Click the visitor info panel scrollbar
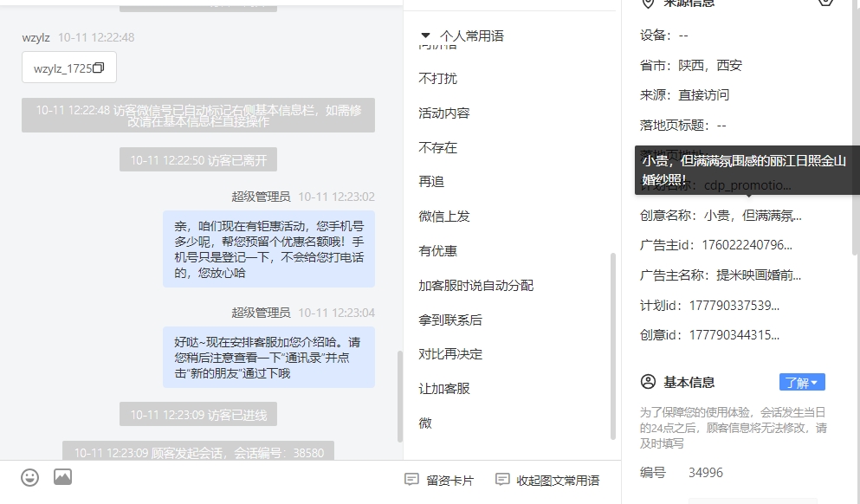 [x=856, y=127]
